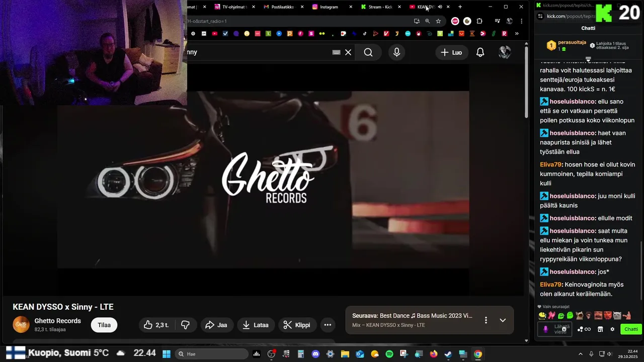Click the install app icon in address bar
The width and height of the screenshot is (644, 362).
pos(417,21)
